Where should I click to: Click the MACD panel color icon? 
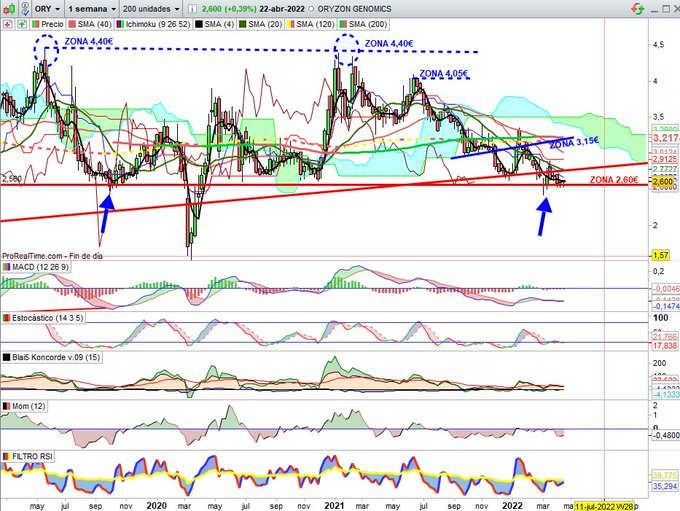[x=7, y=267]
